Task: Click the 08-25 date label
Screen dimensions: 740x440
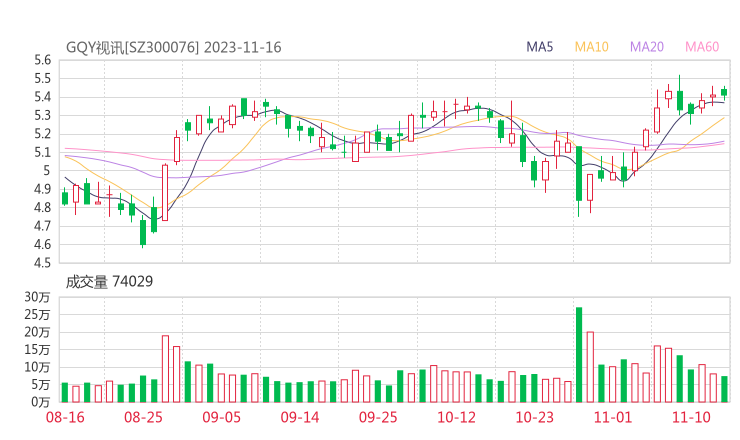Action: coord(143,417)
